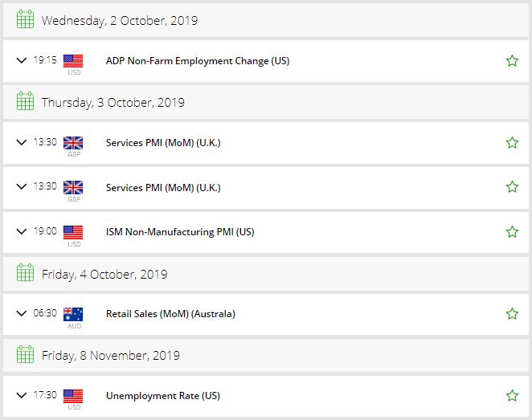Click US flag on Unemployment Rate row

pos(73,396)
